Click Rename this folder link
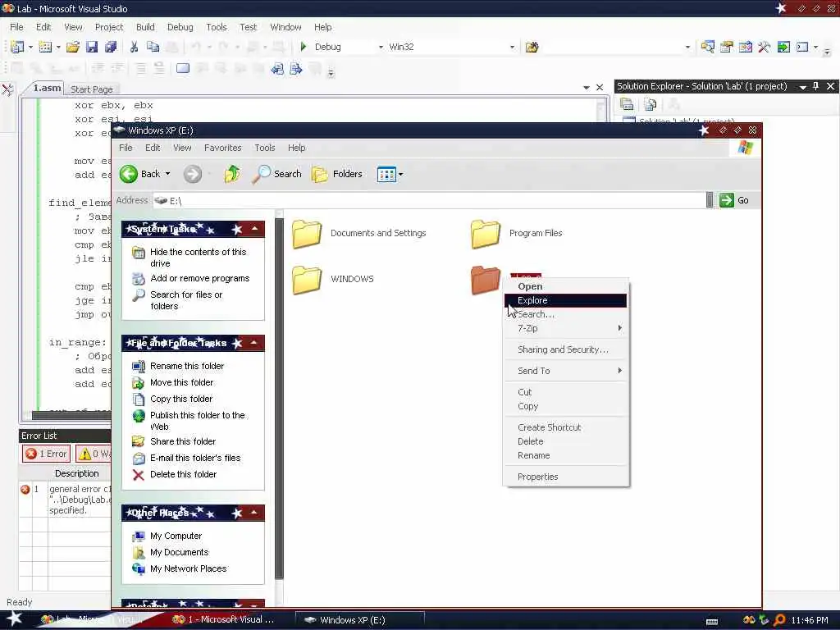 (x=187, y=366)
